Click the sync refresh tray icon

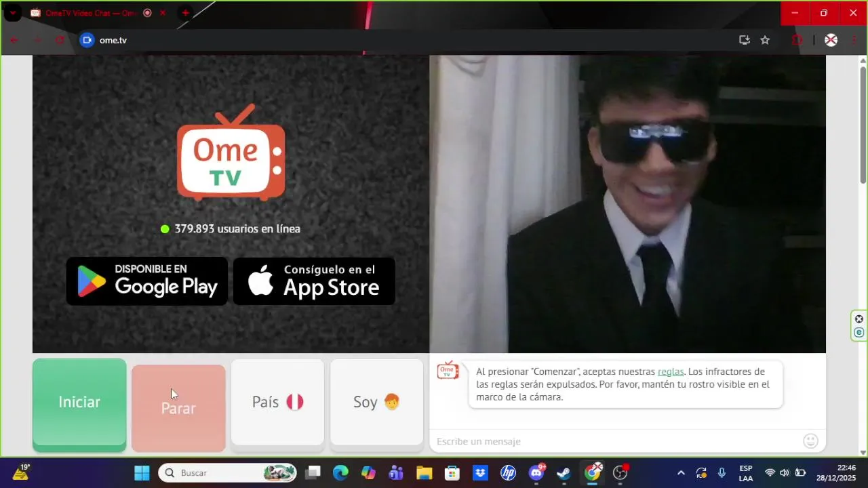[x=701, y=473]
